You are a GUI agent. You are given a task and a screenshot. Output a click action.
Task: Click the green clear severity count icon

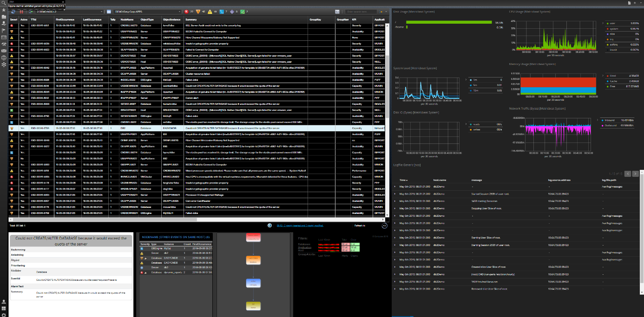pos(242,12)
